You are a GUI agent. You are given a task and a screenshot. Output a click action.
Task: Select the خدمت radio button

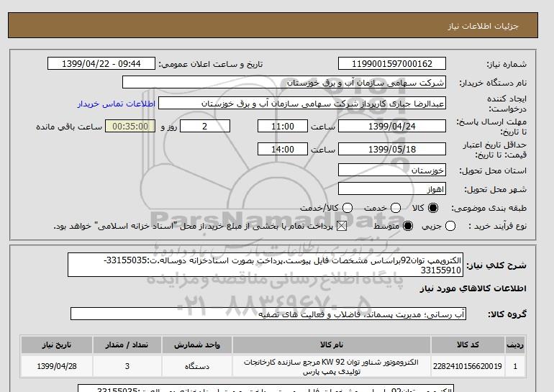pos(396,208)
